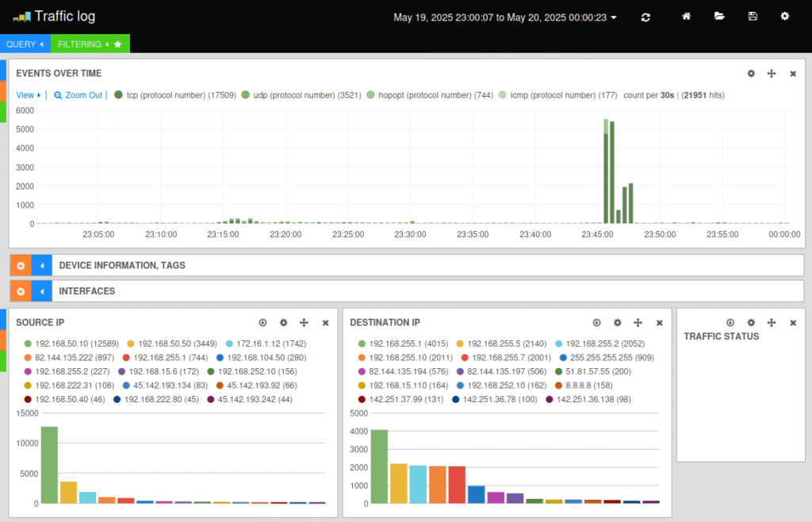Close the Traffic Status panel

pos(793,323)
